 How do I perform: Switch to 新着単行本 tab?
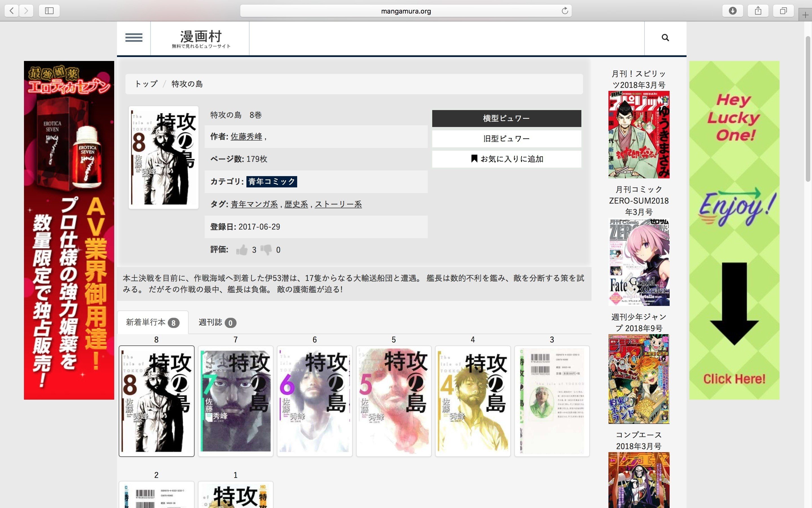click(153, 322)
